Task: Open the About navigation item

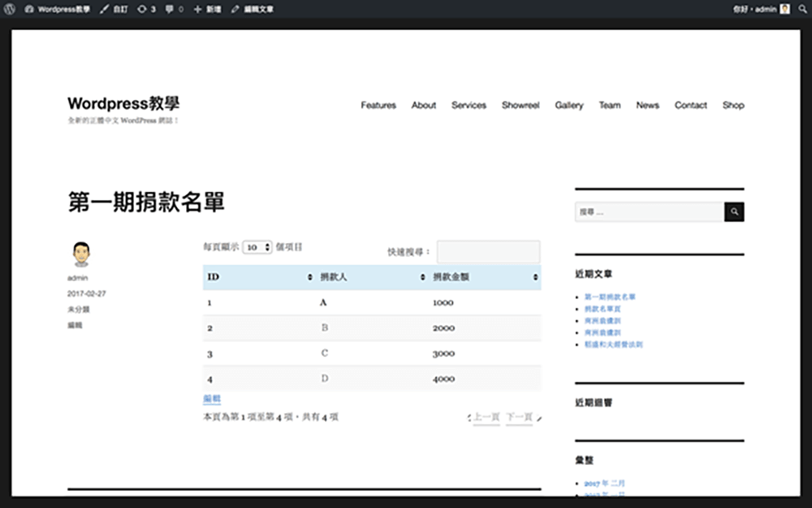Action: pos(424,105)
